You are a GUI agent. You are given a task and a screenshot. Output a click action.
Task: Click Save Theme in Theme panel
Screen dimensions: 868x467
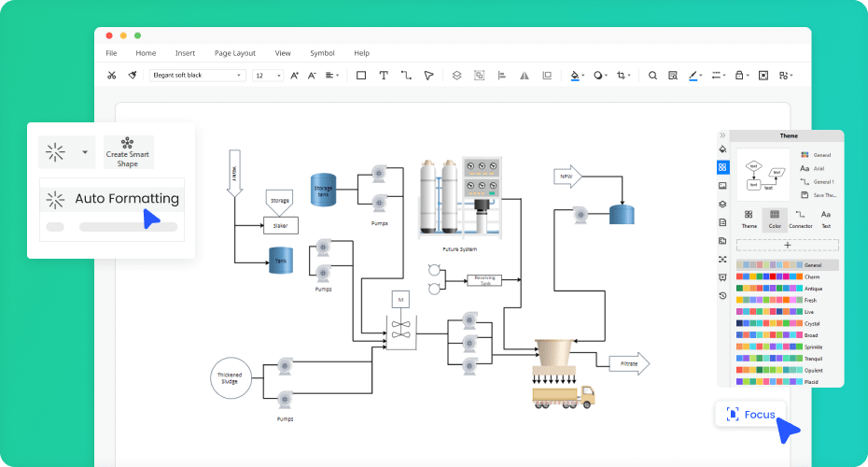819,195
